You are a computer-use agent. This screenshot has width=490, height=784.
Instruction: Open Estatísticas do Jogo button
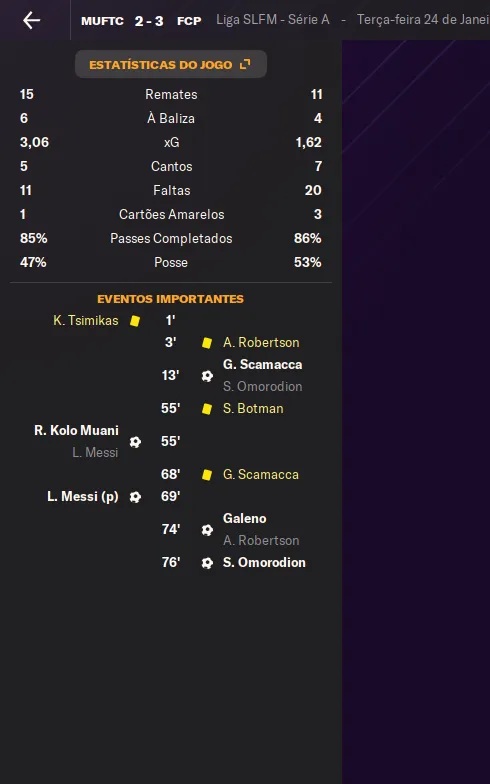[x=170, y=64]
